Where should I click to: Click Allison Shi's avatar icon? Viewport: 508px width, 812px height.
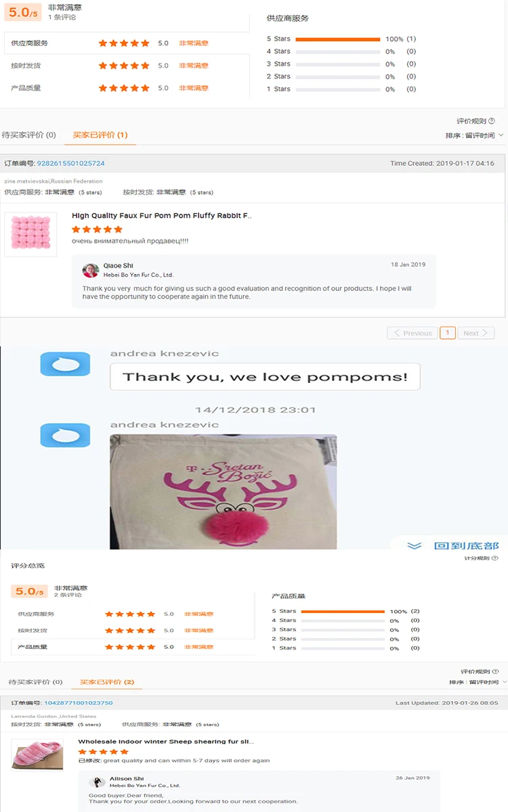(x=98, y=782)
